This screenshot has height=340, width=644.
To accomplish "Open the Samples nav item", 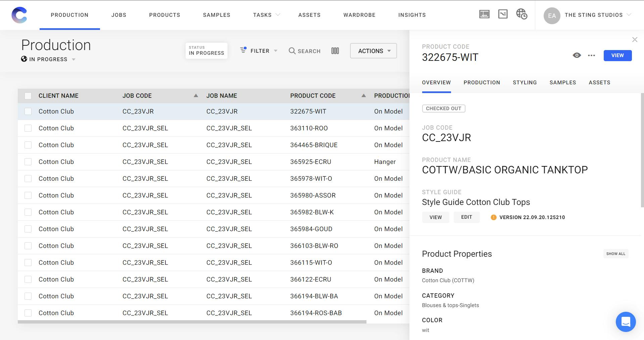I will point(216,15).
